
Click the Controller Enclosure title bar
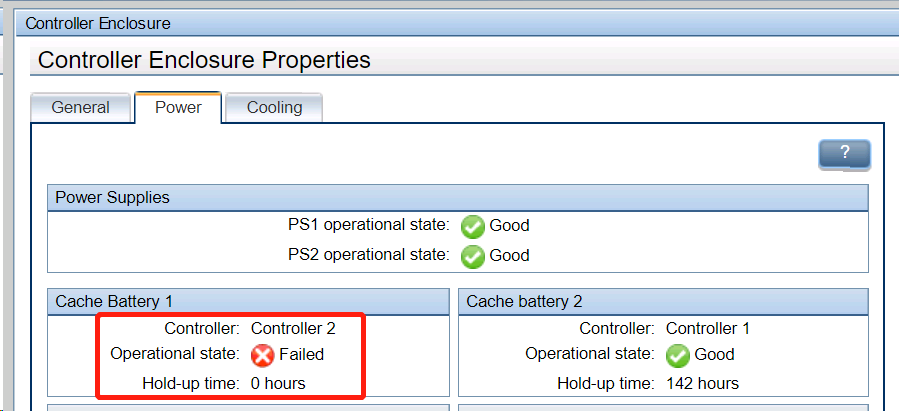click(98, 22)
